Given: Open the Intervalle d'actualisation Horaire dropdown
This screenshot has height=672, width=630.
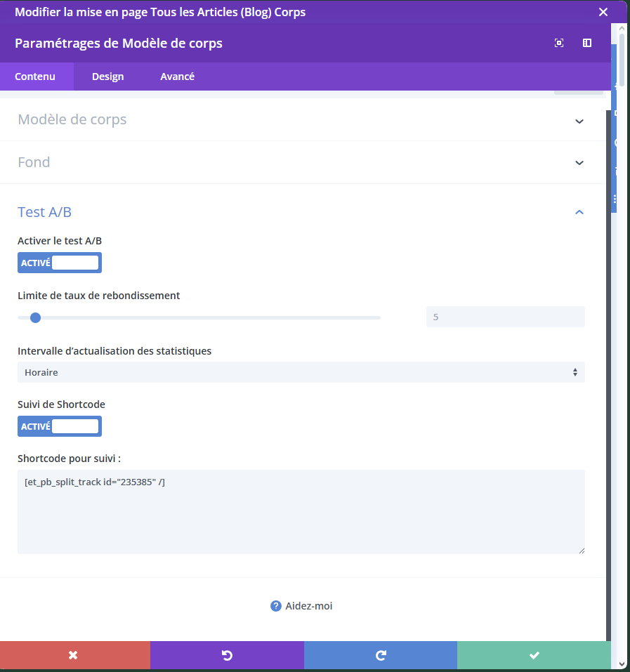Looking at the screenshot, I should coord(301,372).
